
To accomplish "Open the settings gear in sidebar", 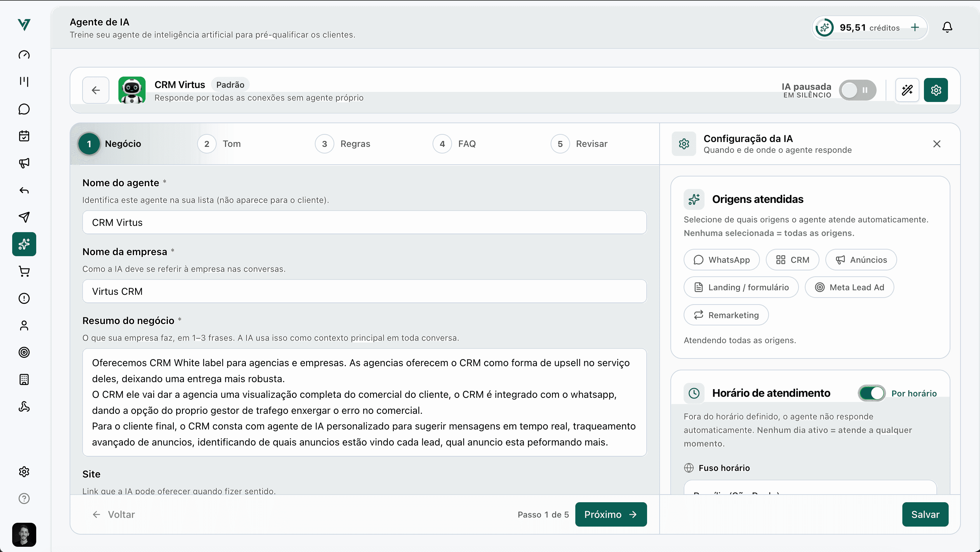I will [x=24, y=472].
